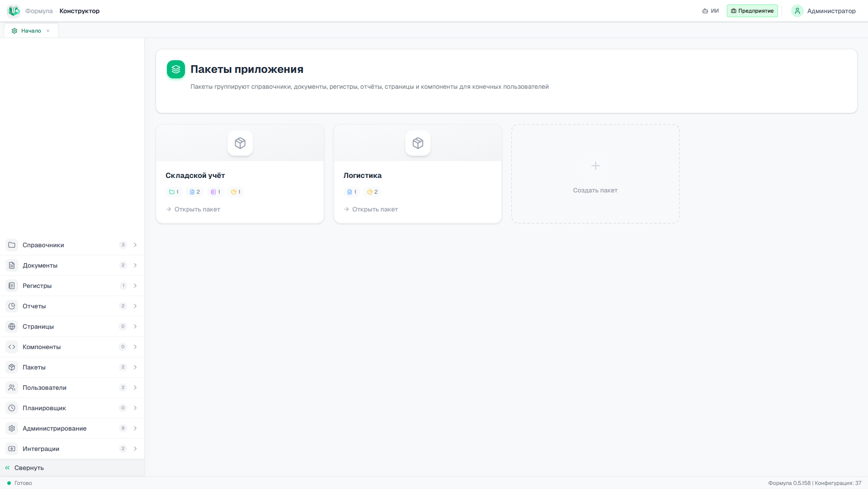Open the Логистика package link
Screen dimensions: 868x489
click(x=371, y=209)
